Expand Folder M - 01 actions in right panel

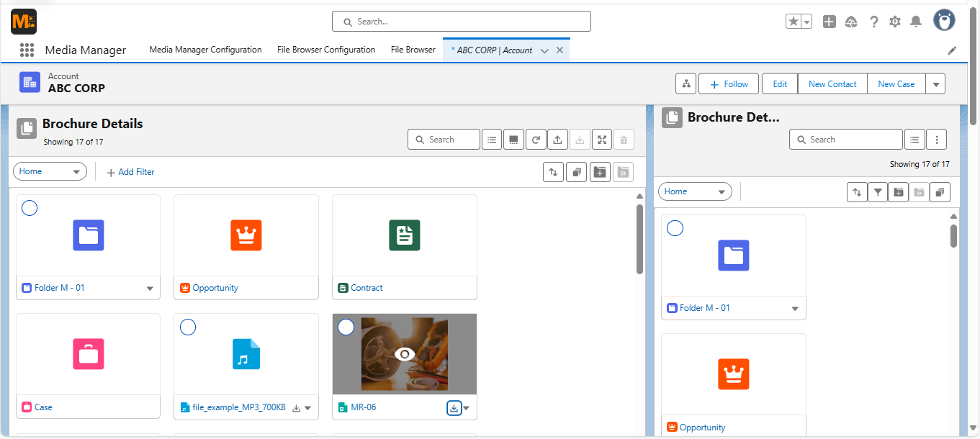[795, 309]
